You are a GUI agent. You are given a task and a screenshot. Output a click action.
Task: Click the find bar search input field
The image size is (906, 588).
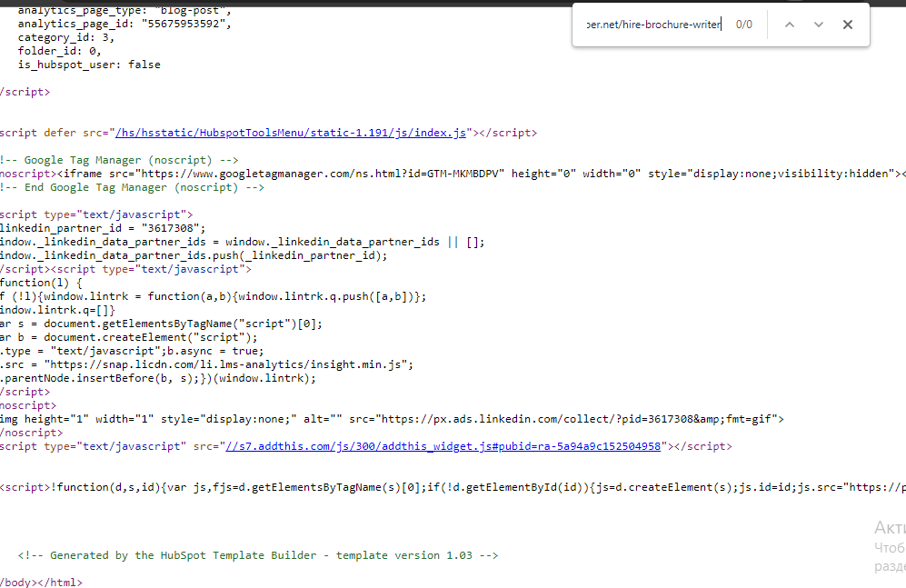tap(653, 25)
